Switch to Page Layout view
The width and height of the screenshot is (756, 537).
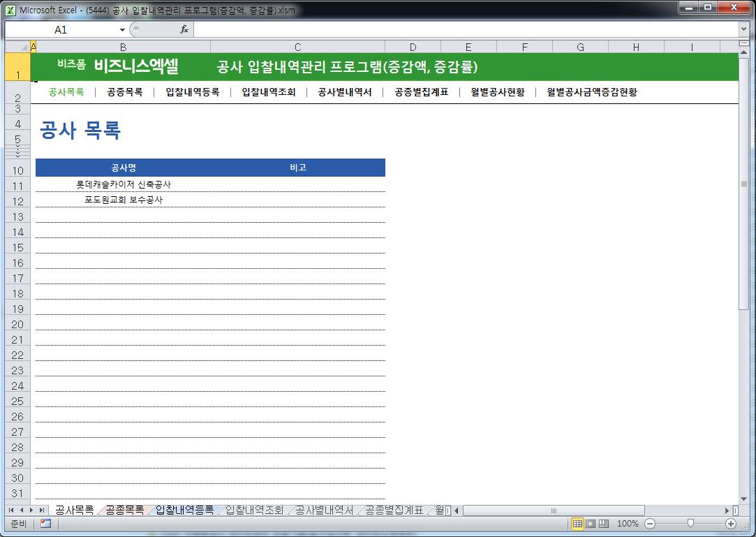pyautogui.click(x=591, y=524)
